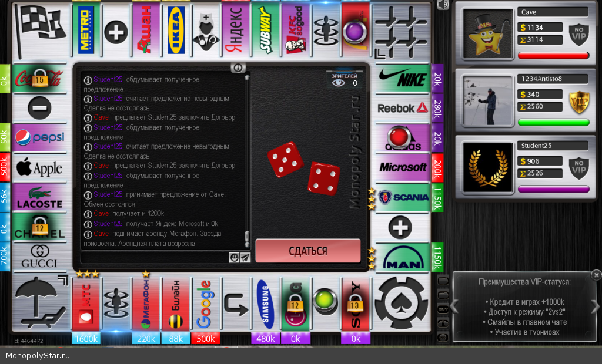Focus the chat message input field
602x364 pixels.
pos(155,257)
